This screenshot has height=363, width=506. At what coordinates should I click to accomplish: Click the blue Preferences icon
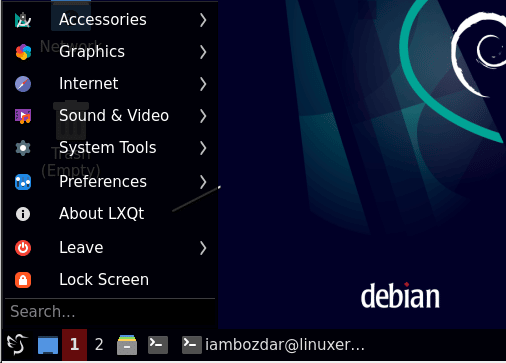click(x=23, y=182)
